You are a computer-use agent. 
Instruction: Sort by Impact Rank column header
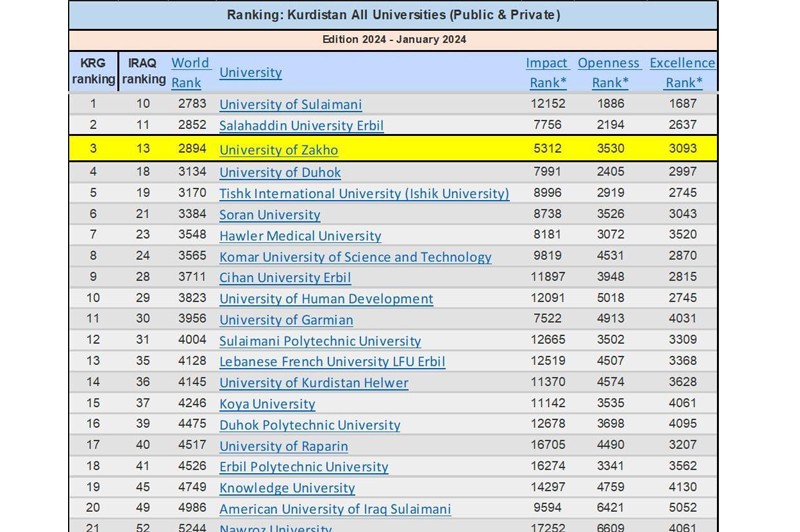click(x=547, y=72)
